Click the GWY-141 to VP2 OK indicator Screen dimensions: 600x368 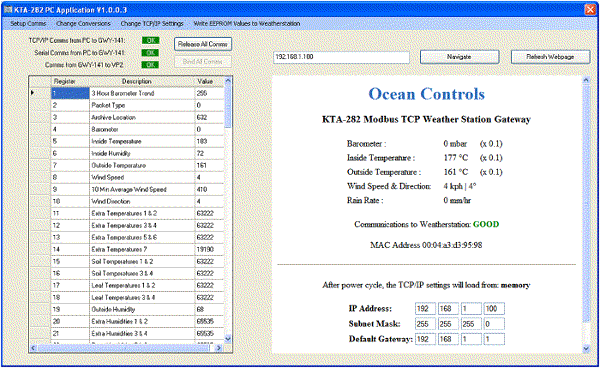tap(150, 65)
